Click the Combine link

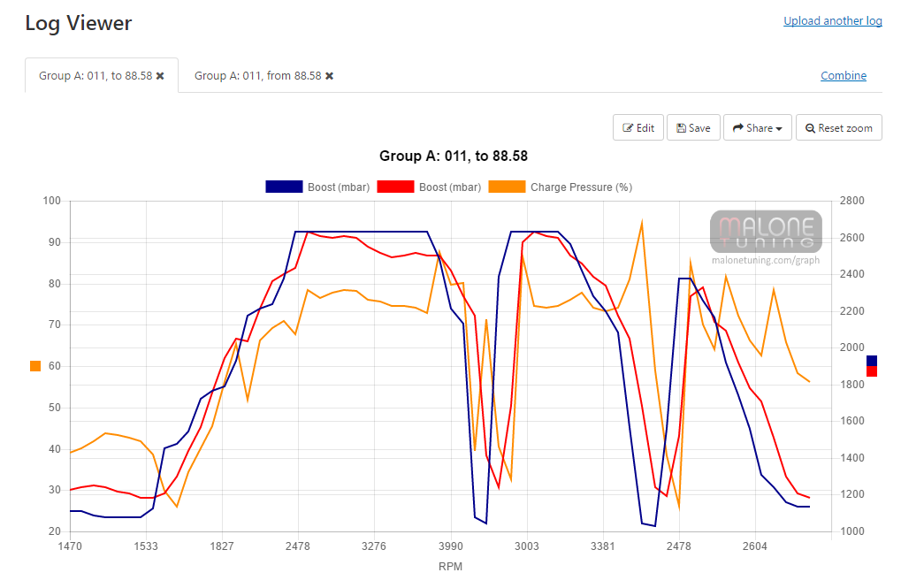coord(844,76)
